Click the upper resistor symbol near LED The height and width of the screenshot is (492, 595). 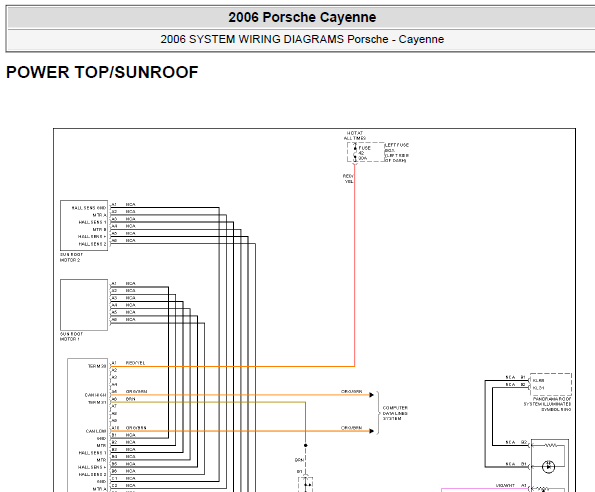coord(550,445)
